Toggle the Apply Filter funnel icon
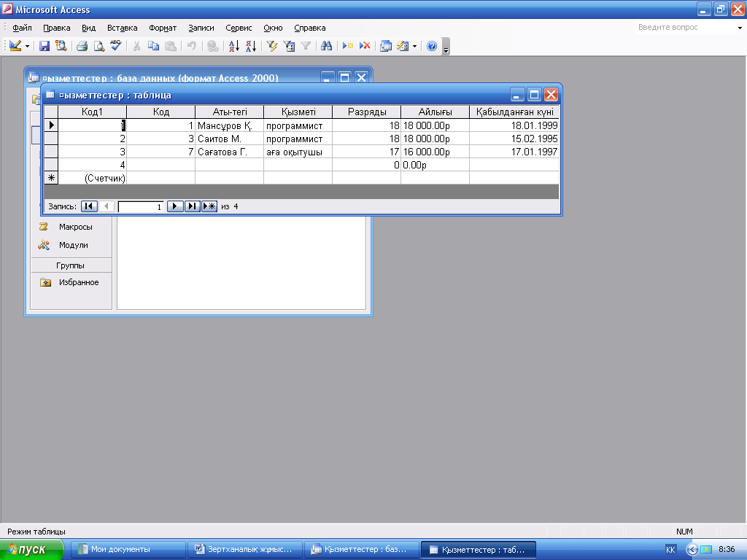This screenshot has height=560, width=747. (x=306, y=46)
